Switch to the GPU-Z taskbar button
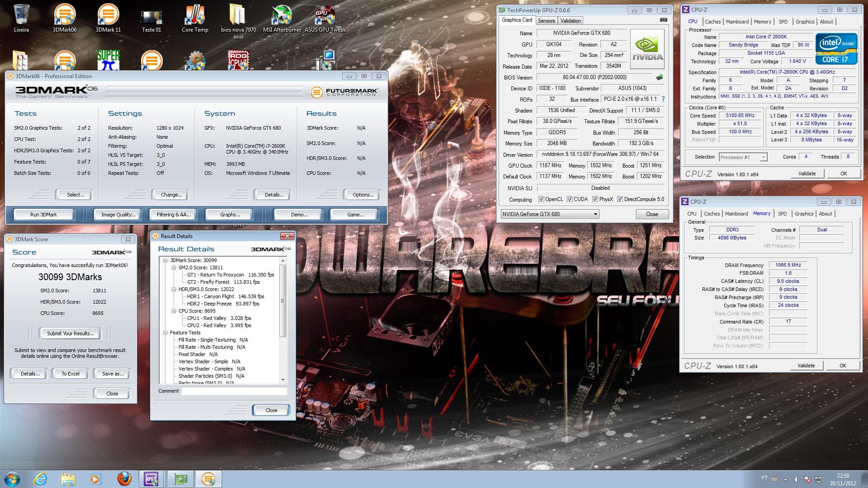 [180, 479]
